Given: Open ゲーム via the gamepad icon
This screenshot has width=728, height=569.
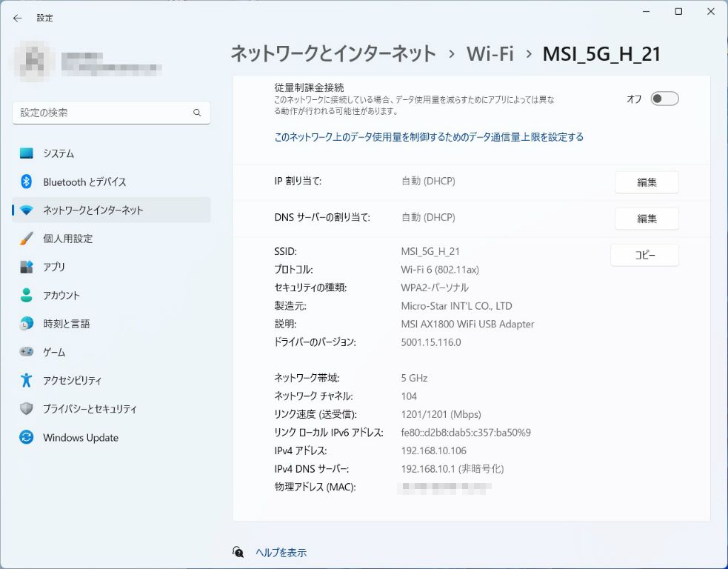Looking at the screenshot, I should pyautogui.click(x=27, y=352).
